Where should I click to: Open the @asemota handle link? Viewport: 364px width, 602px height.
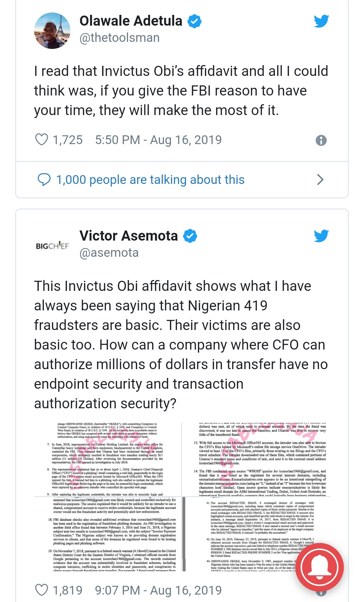[109, 253]
